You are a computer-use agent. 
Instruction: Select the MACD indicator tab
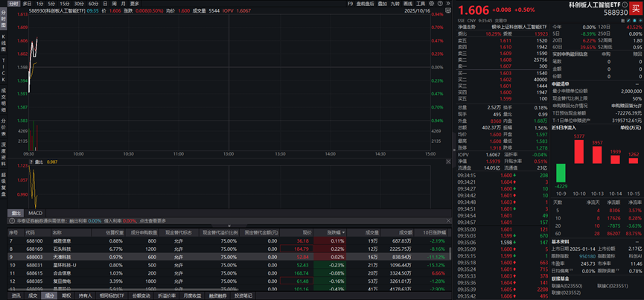pos(36,213)
